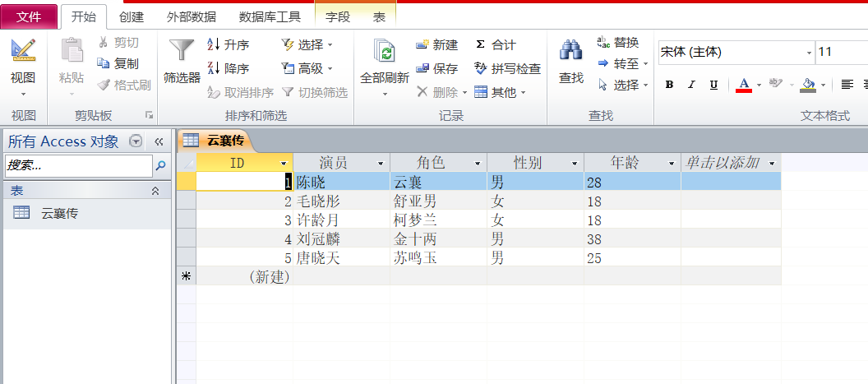Open the navigation pane category dropdown
Image resolution: width=868 pixels, height=384 pixels.
coord(136,141)
